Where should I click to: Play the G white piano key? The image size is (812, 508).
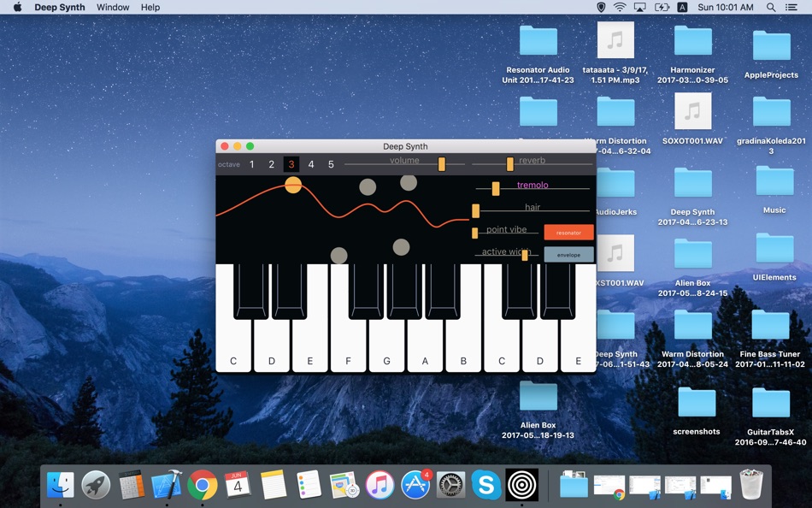click(386, 345)
